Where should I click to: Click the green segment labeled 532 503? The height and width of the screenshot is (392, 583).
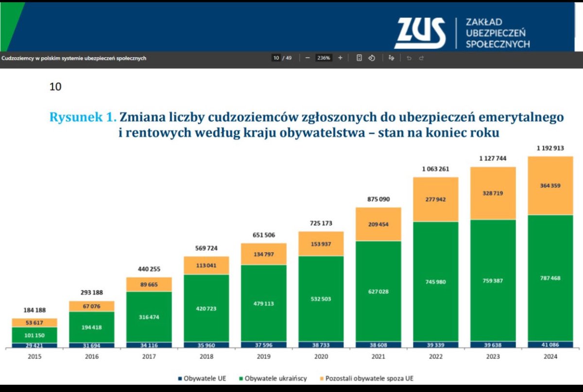(321, 299)
